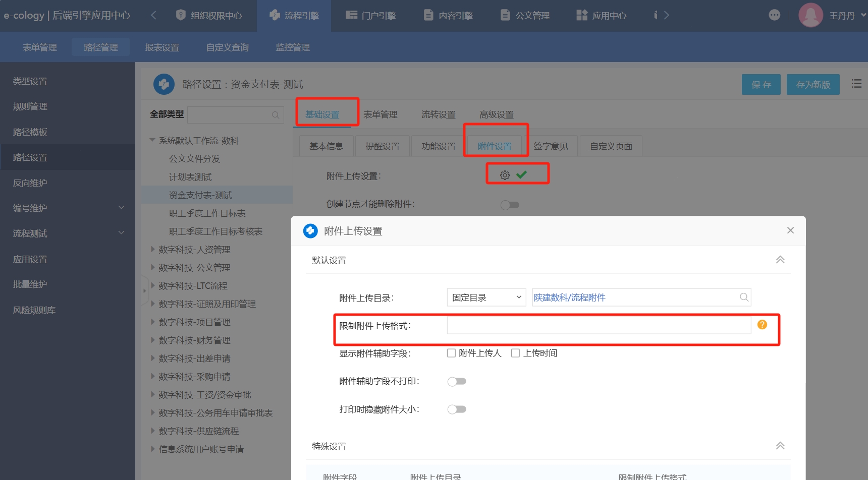This screenshot has width=868, height=480.
Task: Toggle 附件辅助字段不打印 switch
Action: tap(457, 381)
